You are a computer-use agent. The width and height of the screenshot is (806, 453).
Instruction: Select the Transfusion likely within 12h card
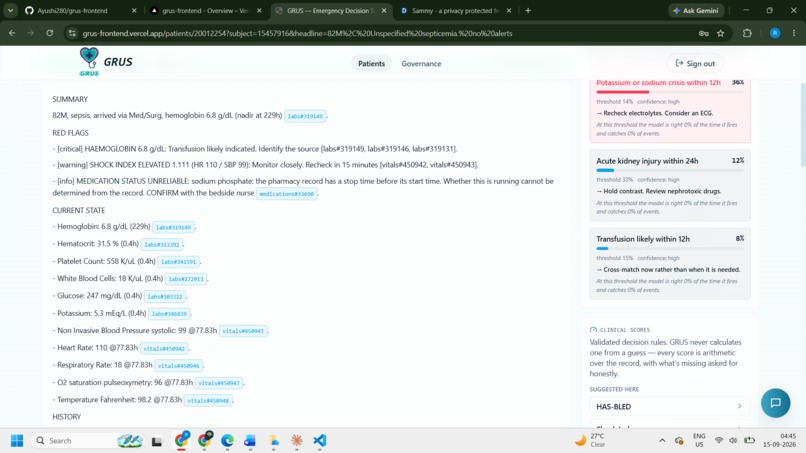(669, 263)
